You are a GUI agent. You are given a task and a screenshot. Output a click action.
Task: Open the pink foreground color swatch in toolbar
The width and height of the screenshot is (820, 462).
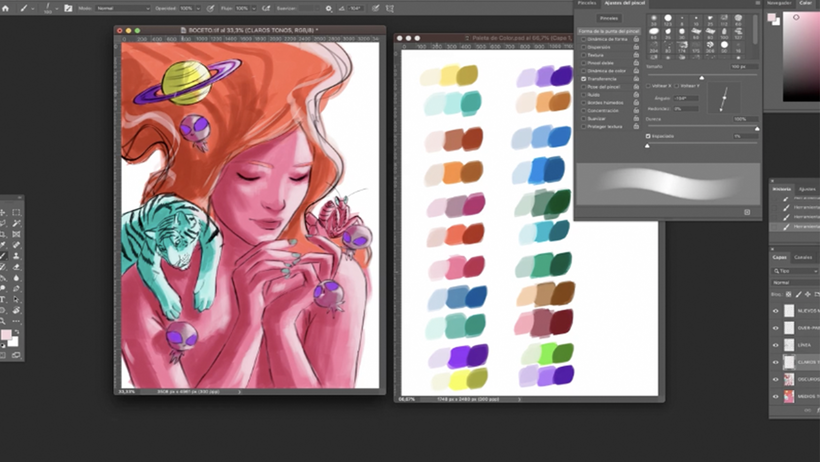(x=6, y=335)
